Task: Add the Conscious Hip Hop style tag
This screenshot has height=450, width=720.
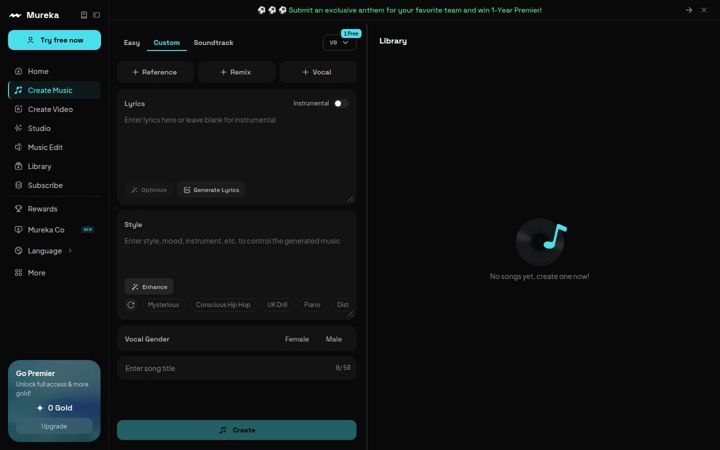Action: tap(223, 305)
